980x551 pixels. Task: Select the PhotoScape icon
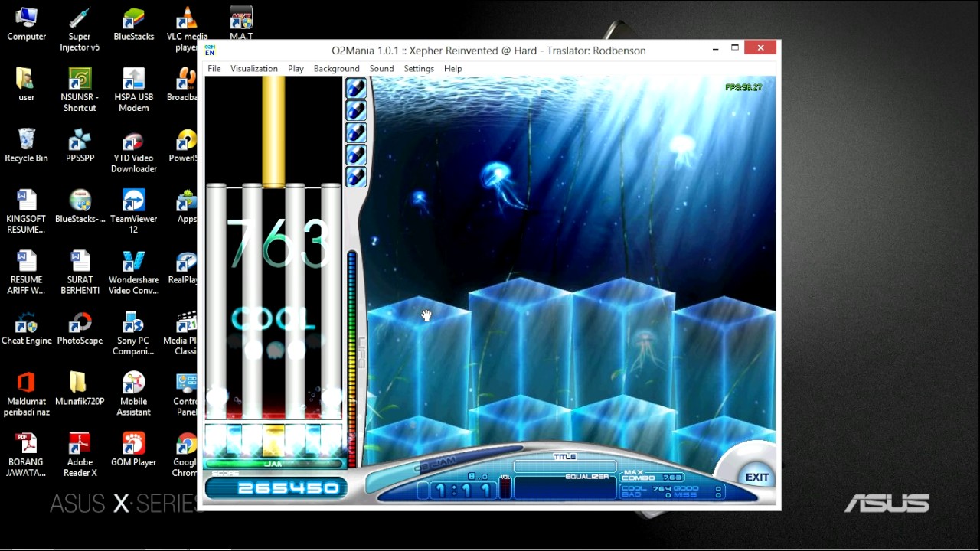[x=80, y=328]
